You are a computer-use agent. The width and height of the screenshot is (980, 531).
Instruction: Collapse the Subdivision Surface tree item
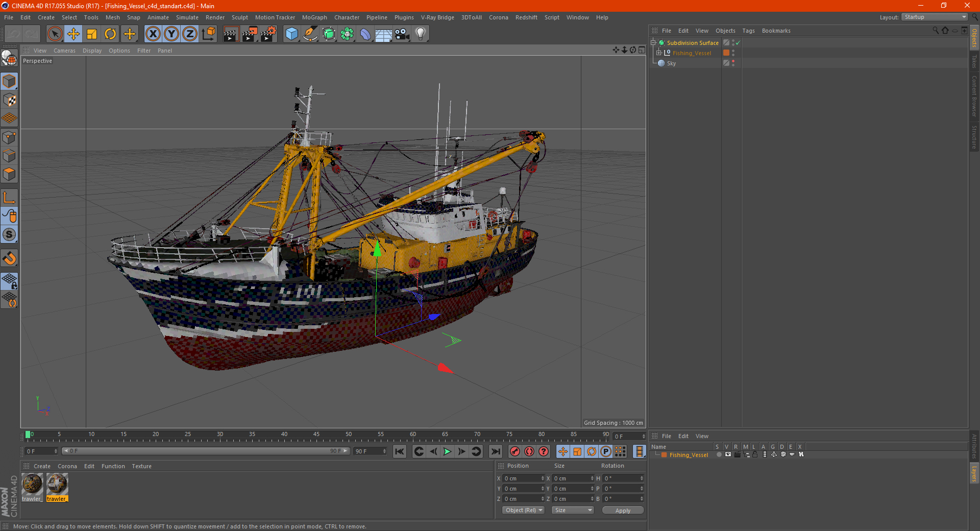[653, 43]
